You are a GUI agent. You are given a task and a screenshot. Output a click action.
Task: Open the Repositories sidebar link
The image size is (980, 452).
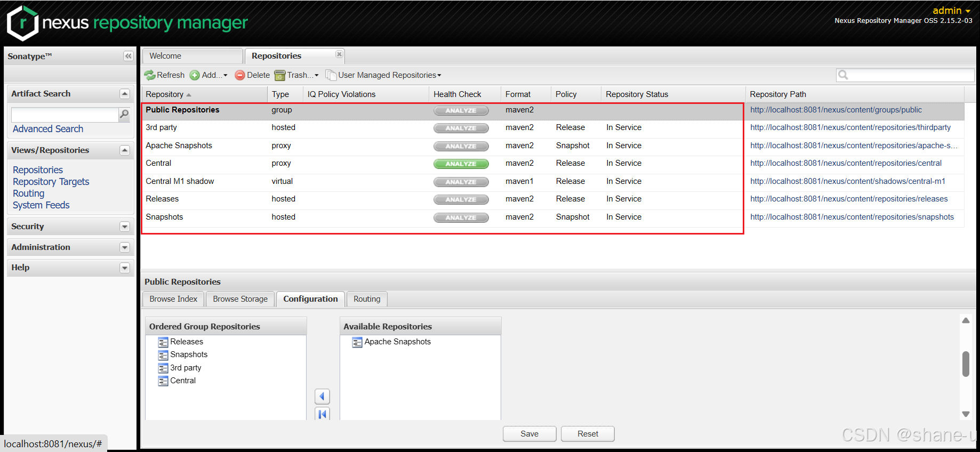38,170
